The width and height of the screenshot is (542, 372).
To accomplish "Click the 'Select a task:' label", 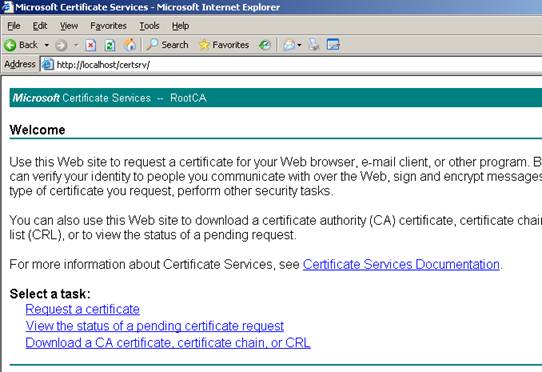I will tap(50, 294).
